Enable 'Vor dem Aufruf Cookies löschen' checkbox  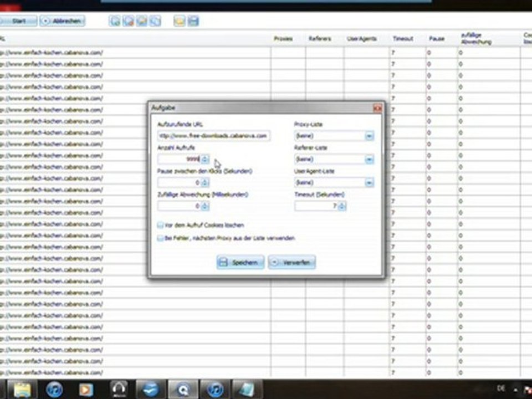(161, 225)
